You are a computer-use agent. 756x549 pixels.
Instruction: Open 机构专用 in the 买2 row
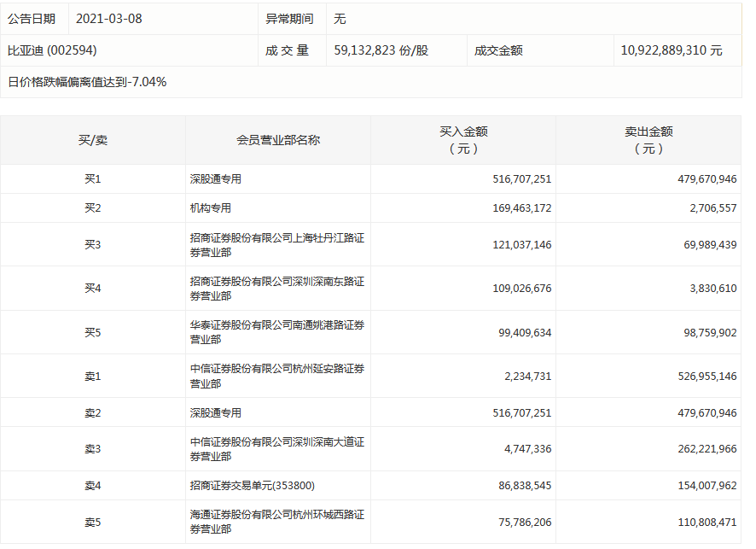tap(211, 208)
